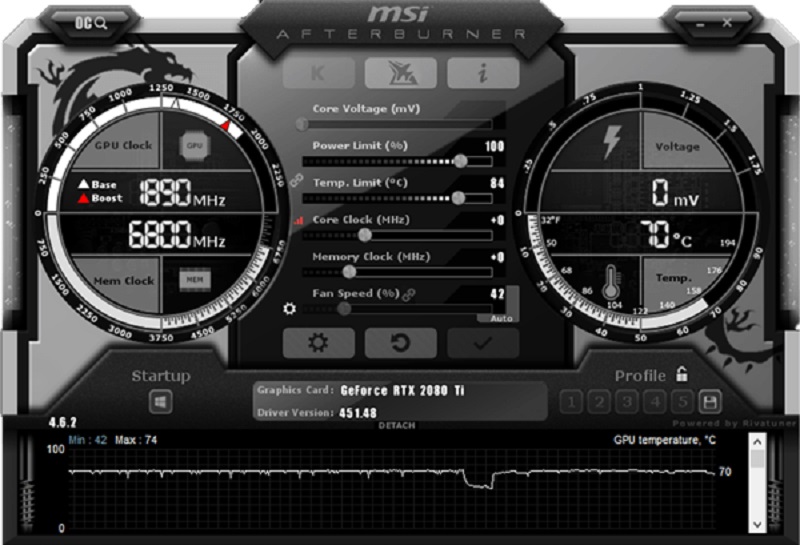Click the MSI dragon logo button
Screen dimensions: 800x545
[401, 73]
